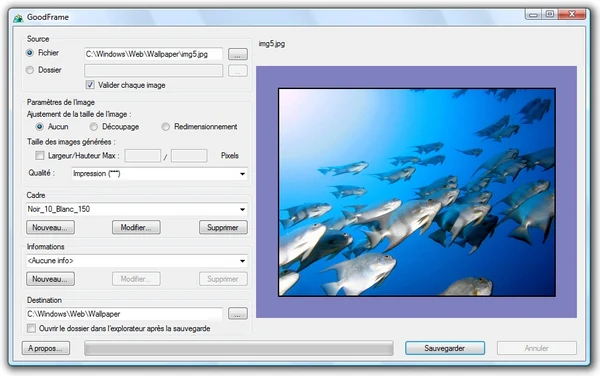Open the Cadre dropdown Noir_10_Blanc_150

coord(137,209)
